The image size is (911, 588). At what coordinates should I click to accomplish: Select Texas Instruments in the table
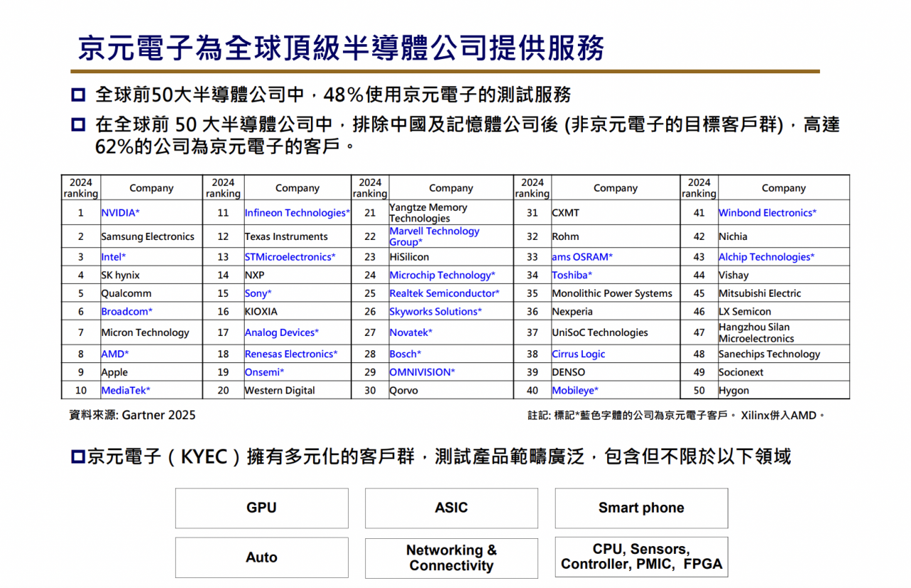click(x=297, y=236)
